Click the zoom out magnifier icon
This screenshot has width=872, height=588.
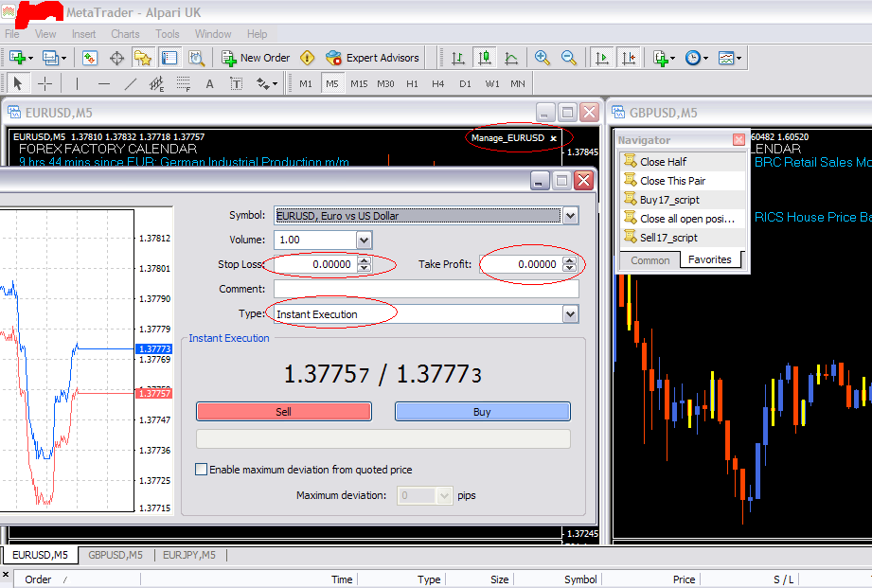click(x=568, y=58)
